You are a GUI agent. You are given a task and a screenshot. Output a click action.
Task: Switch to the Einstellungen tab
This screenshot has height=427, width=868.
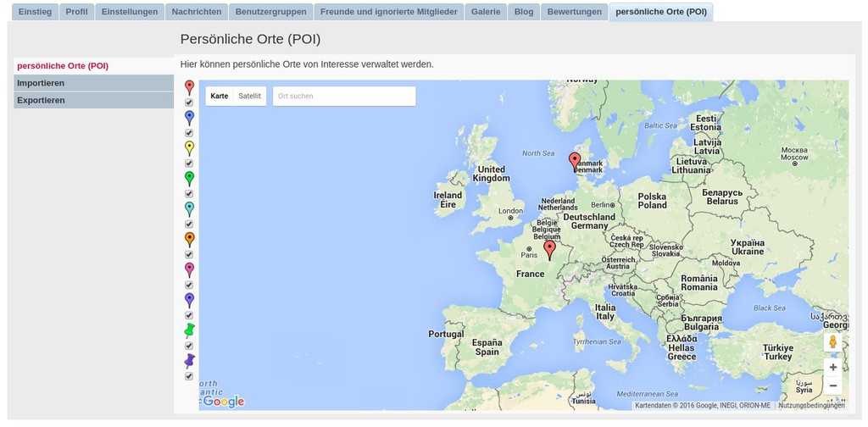[x=130, y=12]
